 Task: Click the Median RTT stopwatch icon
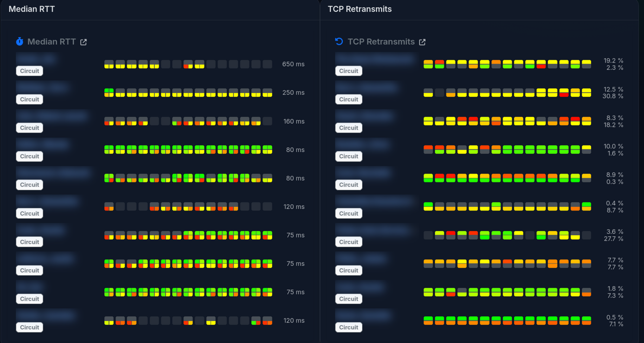click(20, 41)
